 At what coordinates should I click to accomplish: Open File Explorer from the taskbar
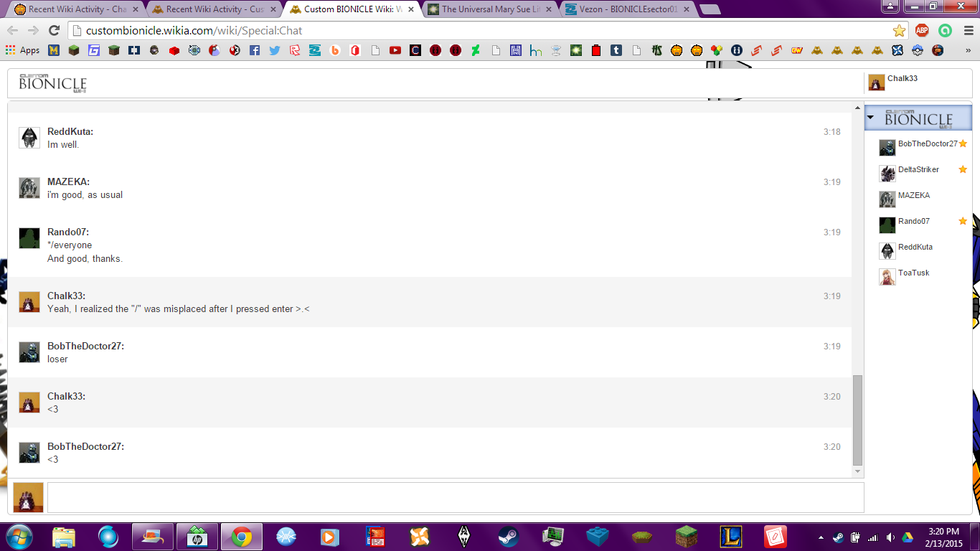coord(64,537)
